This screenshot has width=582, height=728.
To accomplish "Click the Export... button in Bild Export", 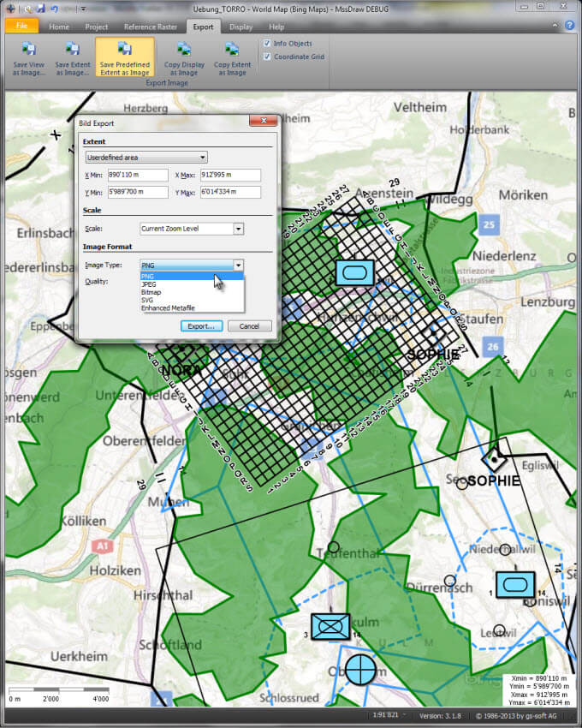I will [201, 326].
